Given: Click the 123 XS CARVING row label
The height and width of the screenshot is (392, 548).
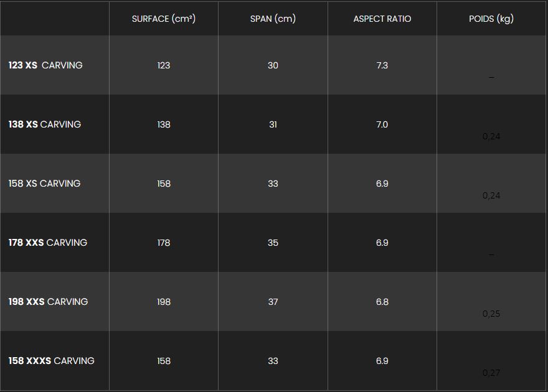Looking at the screenshot, I should [45, 65].
